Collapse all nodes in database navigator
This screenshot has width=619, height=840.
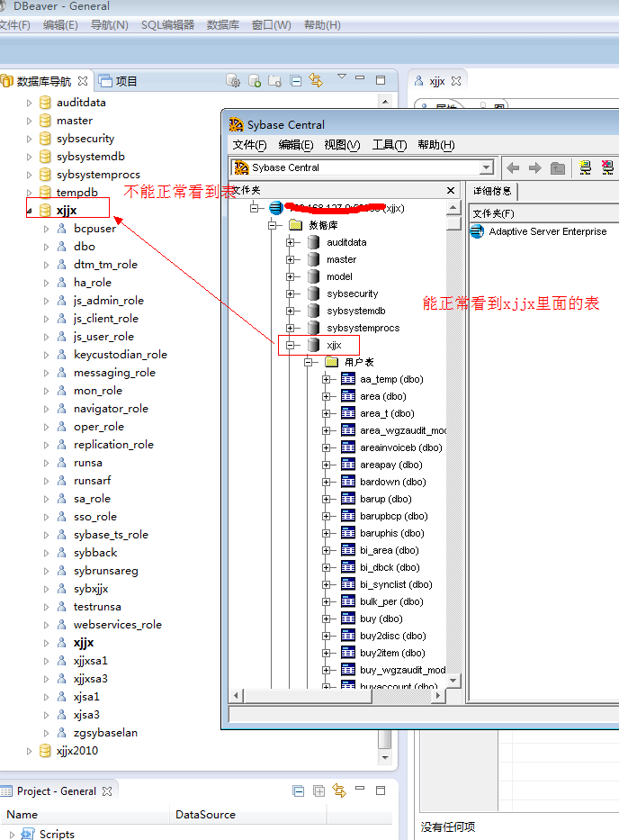tap(296, 81)
